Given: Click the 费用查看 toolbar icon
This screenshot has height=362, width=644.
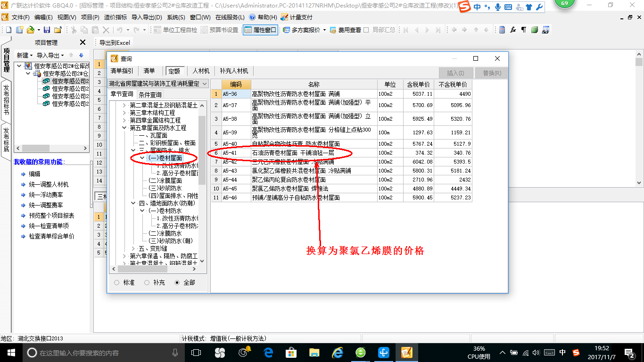Looking at the screenshot, I should [x=333, y=30].
